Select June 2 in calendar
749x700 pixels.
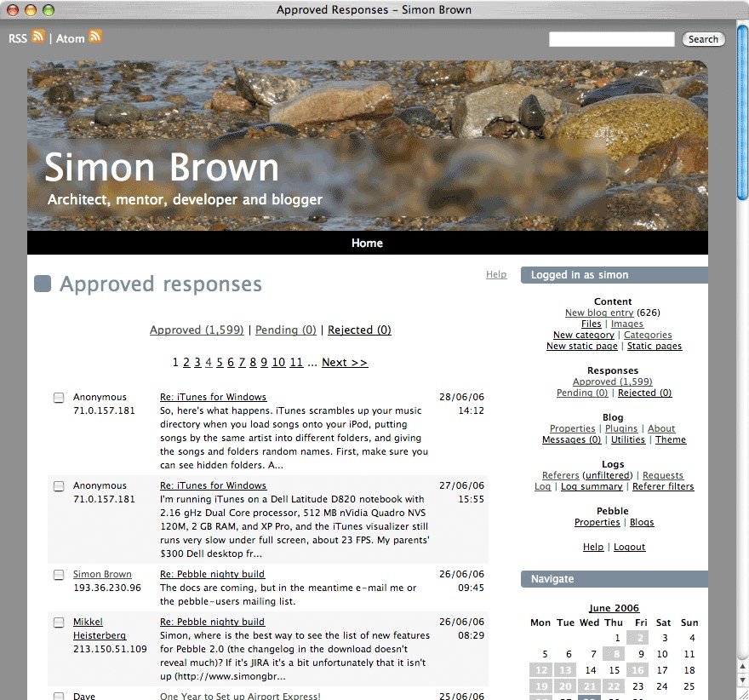[638, 637]
